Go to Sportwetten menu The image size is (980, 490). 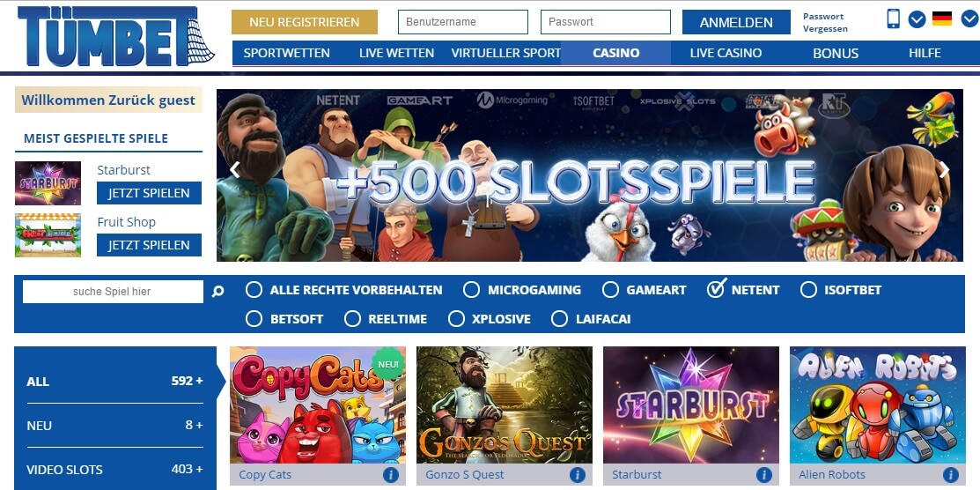click(287, 53)
